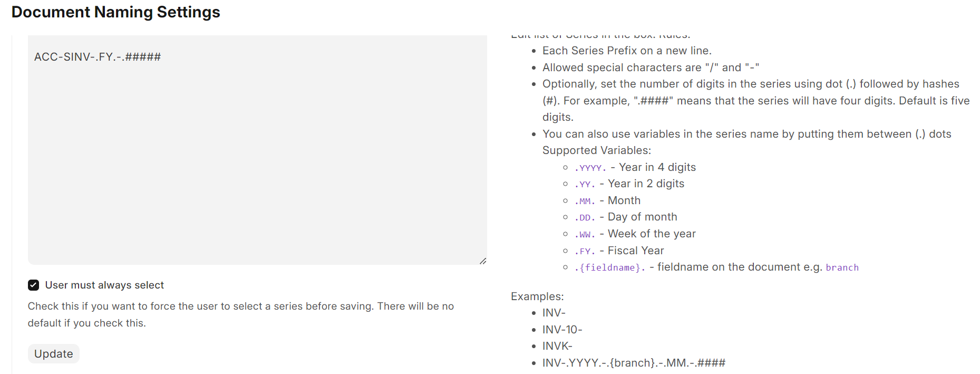This screenshot has width=980, height=374.
Task: Click the User must always select label
Action: pyautogui.click(x=104, y=285)
